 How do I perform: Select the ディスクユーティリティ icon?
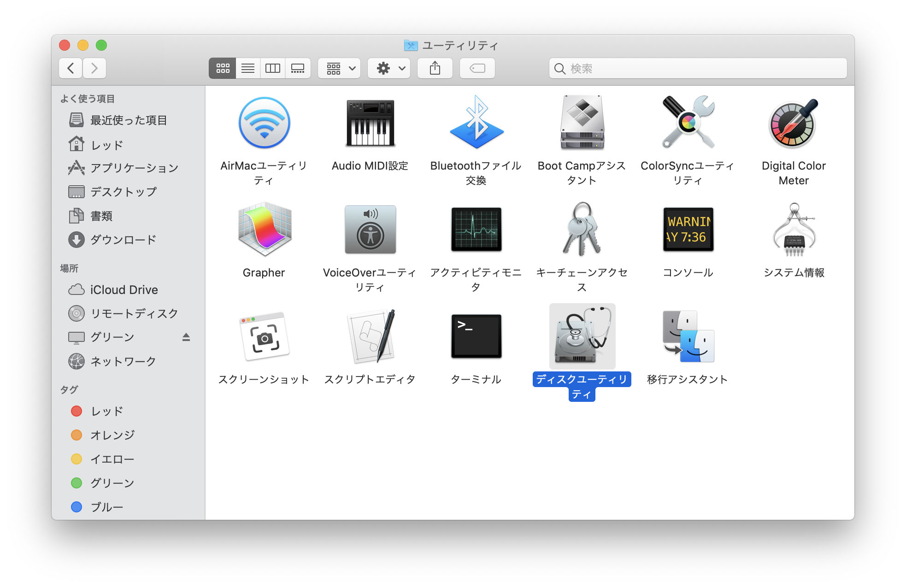(582, 336)
